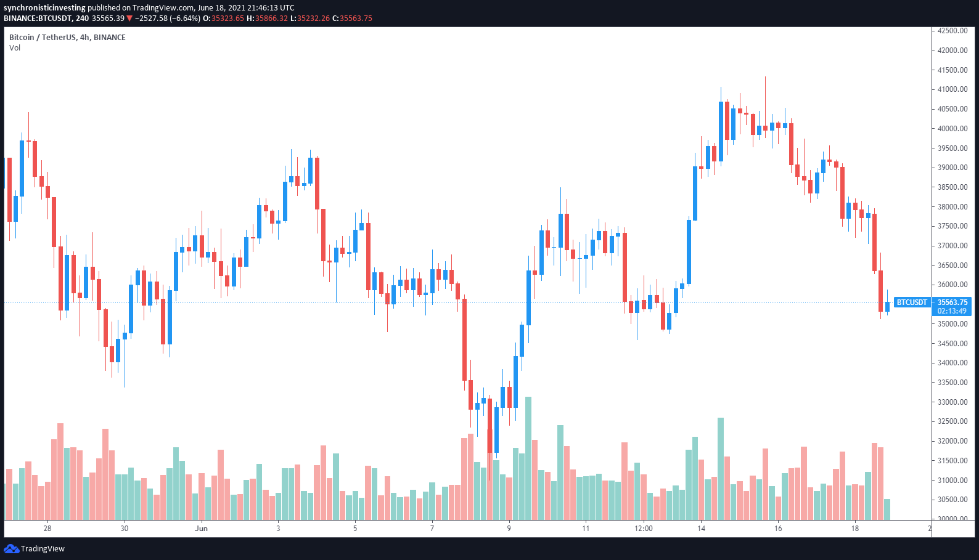Click the 16 date marker on time axis
The height and width of the screenshot is (560, 979).
pyautogui.click(x=778, y=529)
